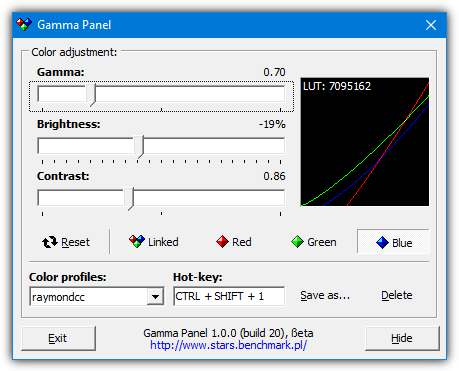Click the Gamma slider thumb
The width and height of the screenshot is (459, 371).
pos(91,95)
